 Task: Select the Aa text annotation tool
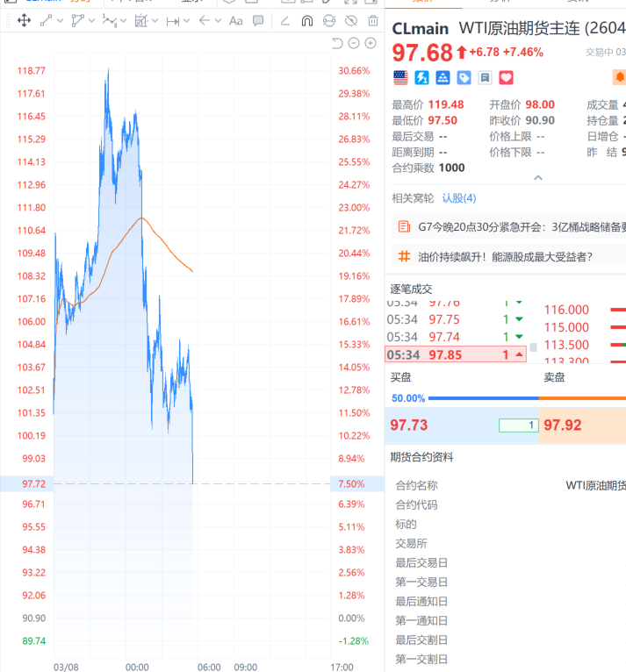point(235,20)
